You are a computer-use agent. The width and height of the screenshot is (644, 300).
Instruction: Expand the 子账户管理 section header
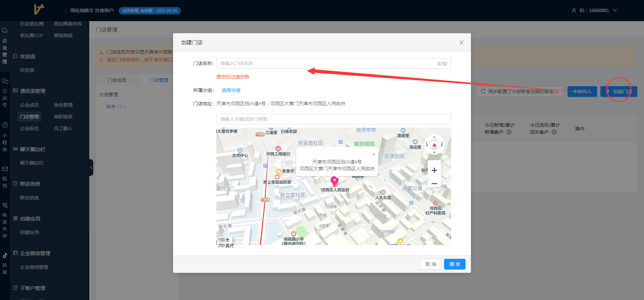pos(33,288)
